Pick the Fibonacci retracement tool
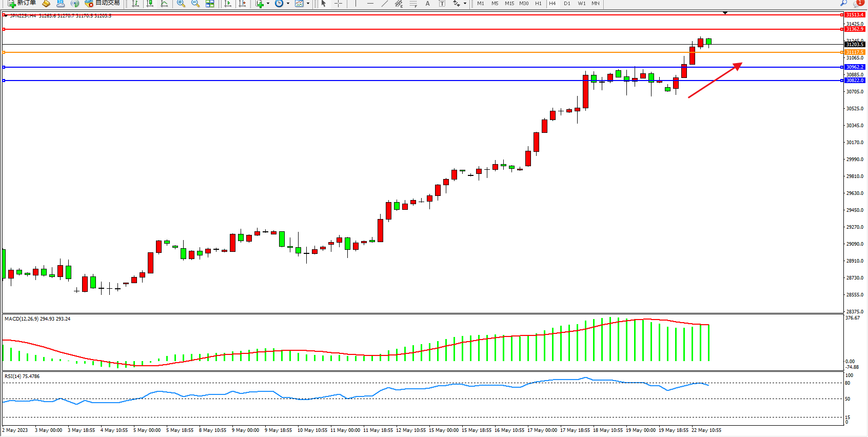Screen dimensions: 868x437 coord(413,4)
